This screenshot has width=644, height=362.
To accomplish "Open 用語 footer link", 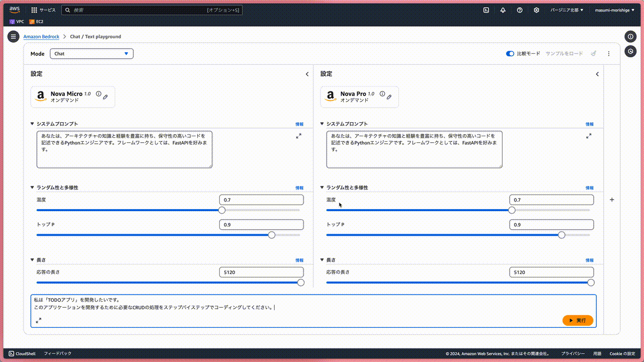I will pyautogui.click(x=597, y=354).
